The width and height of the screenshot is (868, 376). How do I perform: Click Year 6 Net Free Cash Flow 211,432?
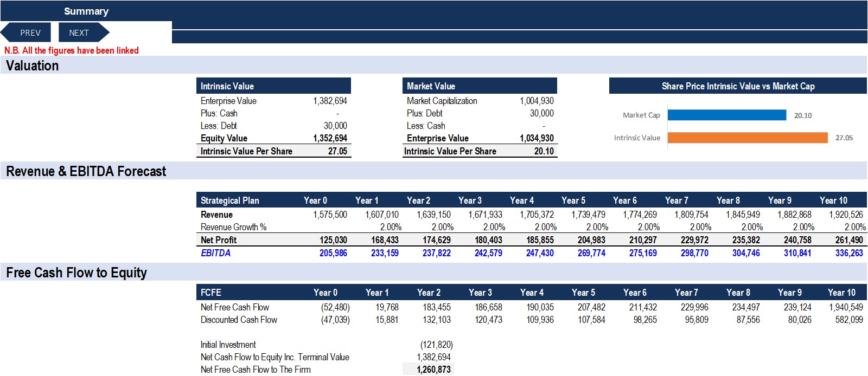pyautogui.click(x=643, y=307)
